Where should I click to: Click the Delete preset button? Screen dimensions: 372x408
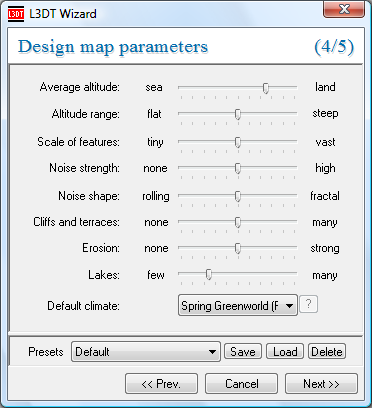point(327,352)
